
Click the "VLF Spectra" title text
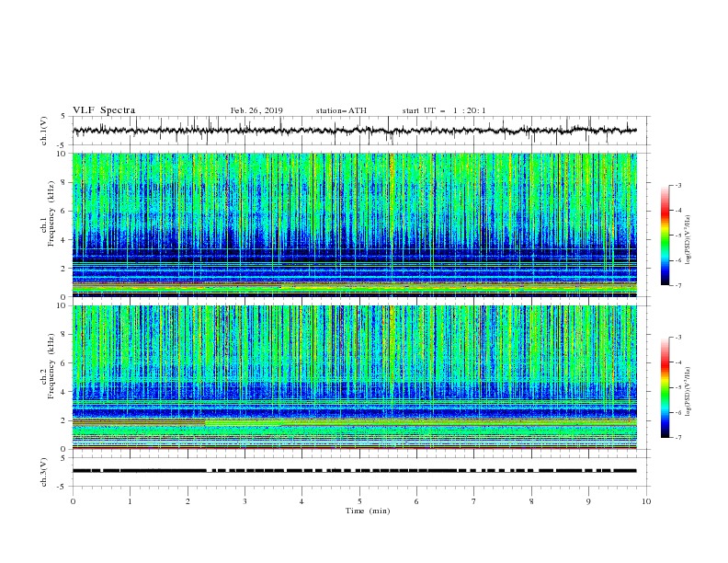[104, 110]
